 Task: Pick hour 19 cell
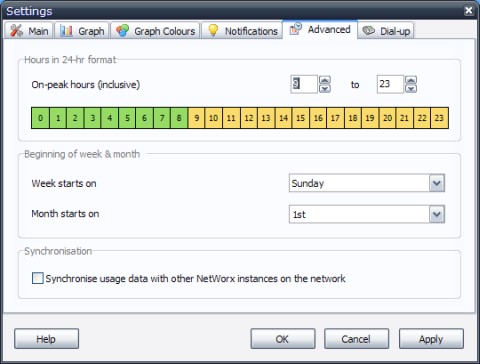coord(370,118)
